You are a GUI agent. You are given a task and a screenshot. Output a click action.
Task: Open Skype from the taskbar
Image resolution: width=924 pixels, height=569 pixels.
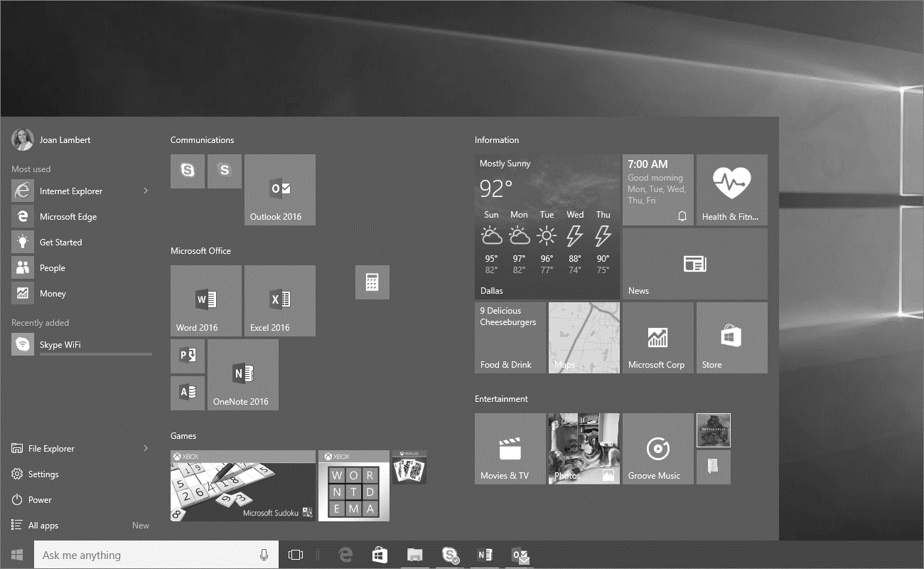click(x=450, y=555)
